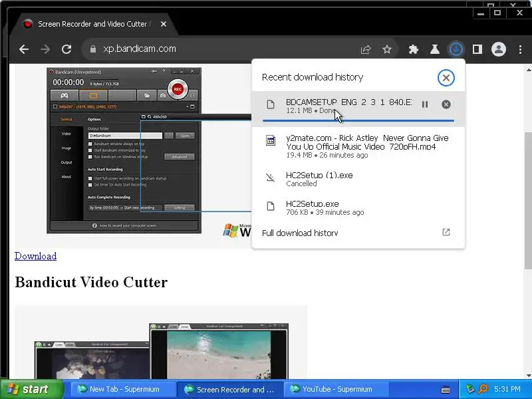Open the HC2Setup.exe 706 KB download

pyautogui.click(x=358, y=207)
